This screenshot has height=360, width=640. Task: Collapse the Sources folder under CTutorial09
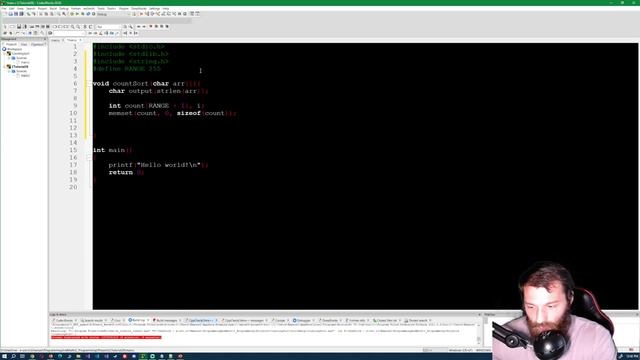pos(9,71)
